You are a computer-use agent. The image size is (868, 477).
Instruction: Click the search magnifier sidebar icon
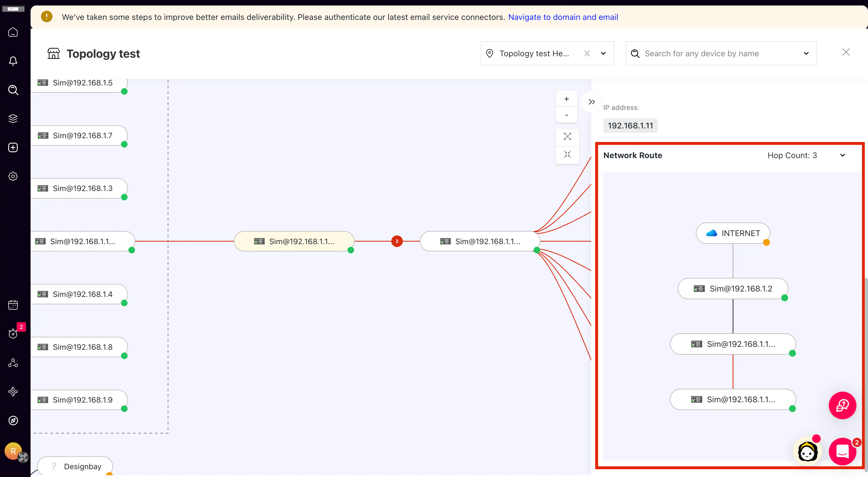coord(13,90)
